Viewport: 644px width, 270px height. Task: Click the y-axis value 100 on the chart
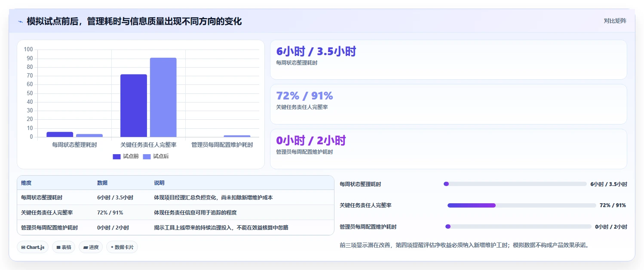tap(28, 50)
